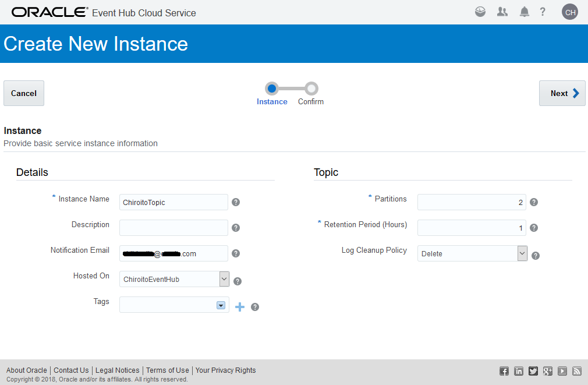Expand the Tags dropdown
The width and height of the screenshot is (588, 385).
[221, 305]
